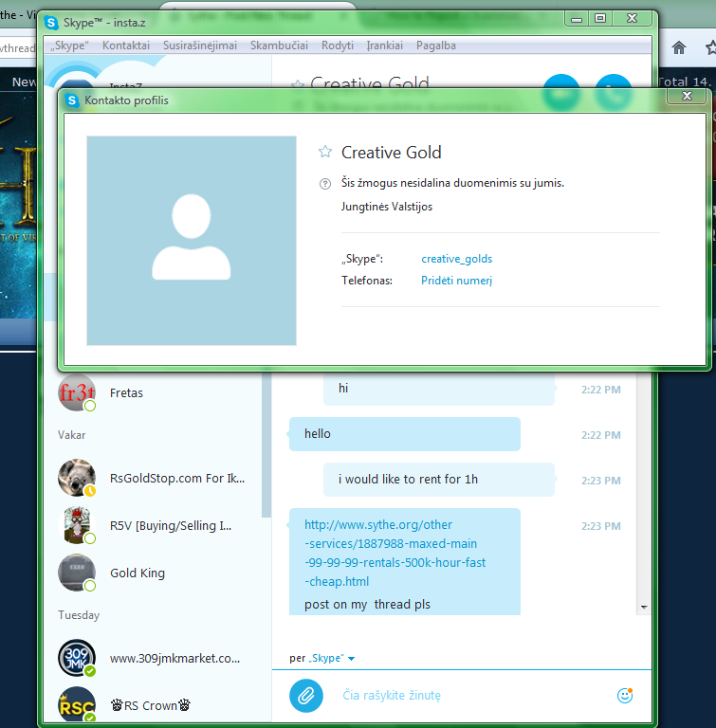The image size is (716, 728).
Task: Click the Skype logo in main window title bar
Action: (51, 23)
